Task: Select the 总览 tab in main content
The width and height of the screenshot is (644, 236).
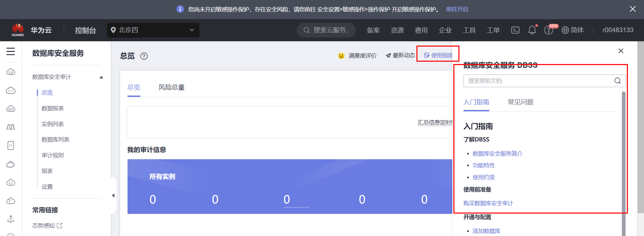Action: 134,87
